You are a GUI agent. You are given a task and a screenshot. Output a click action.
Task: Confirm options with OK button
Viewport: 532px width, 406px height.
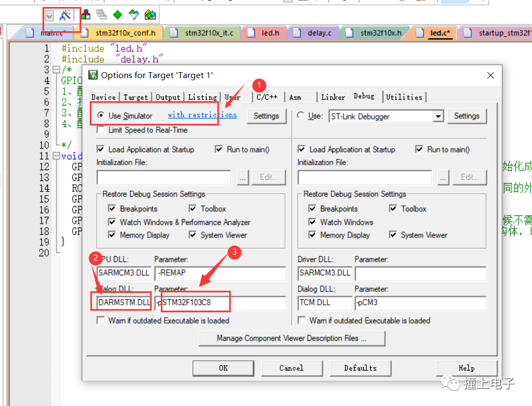point(223,368)
